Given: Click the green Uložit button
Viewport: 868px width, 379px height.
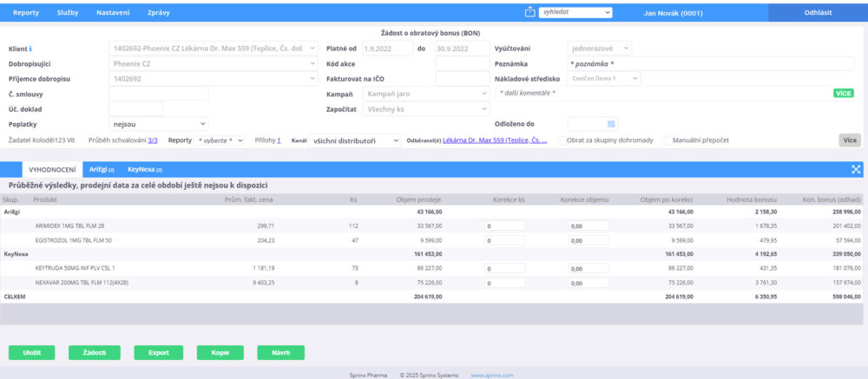Looking at the screenshot, I should pos(32,352).
